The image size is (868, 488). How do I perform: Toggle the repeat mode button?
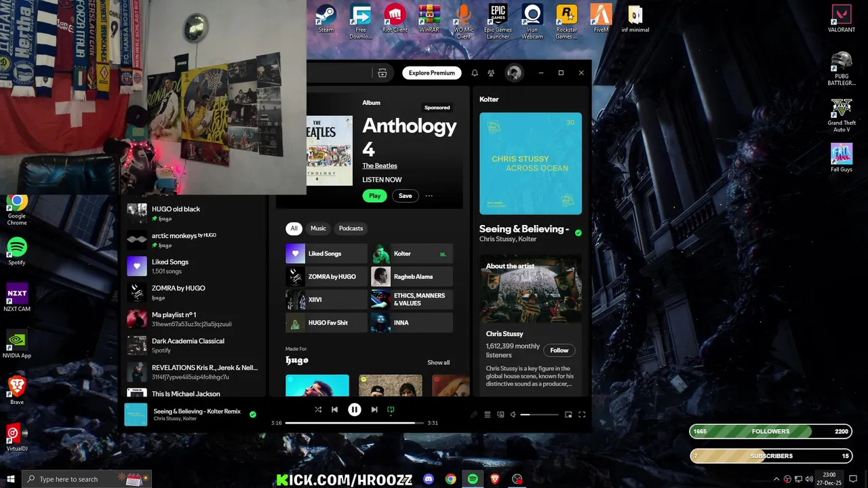tap(391, 409)
